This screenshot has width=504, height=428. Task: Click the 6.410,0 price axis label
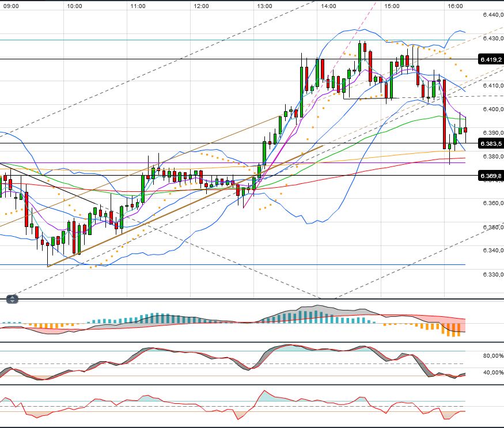point(493,85)
